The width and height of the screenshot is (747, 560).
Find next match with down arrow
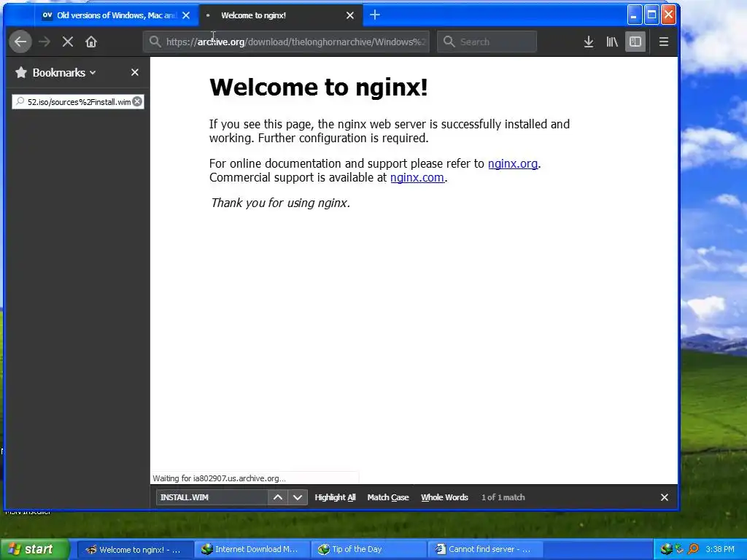(298, 497)
